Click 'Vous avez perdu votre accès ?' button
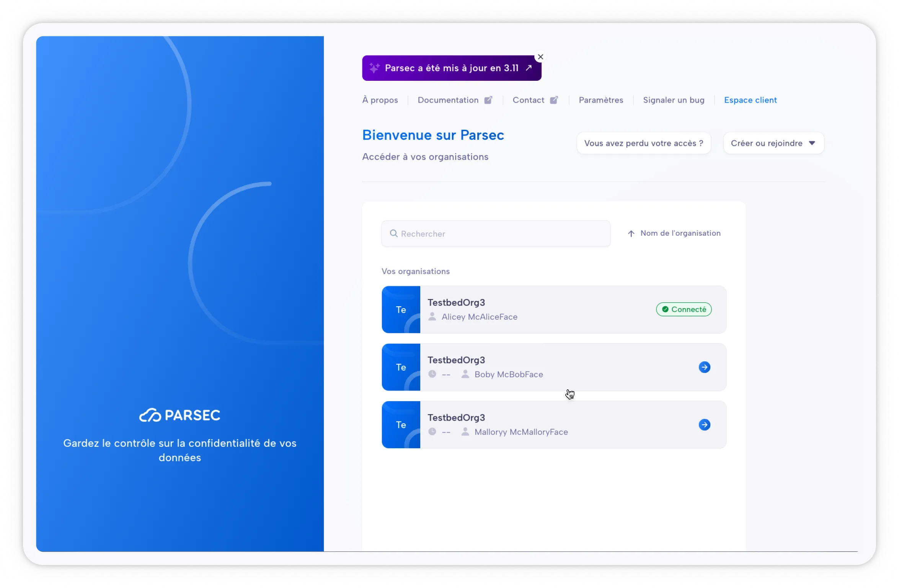The image size is (899, 588). (643, 143)
